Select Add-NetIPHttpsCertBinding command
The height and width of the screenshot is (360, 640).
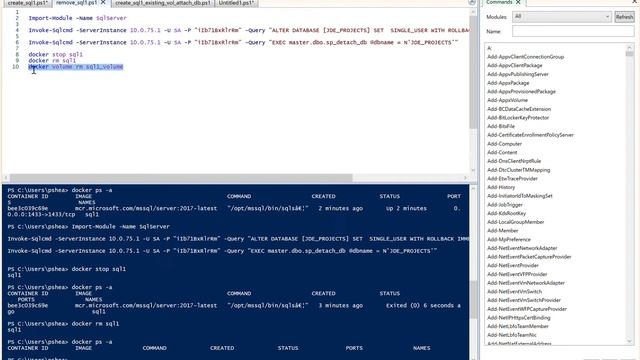click(518, 318)
